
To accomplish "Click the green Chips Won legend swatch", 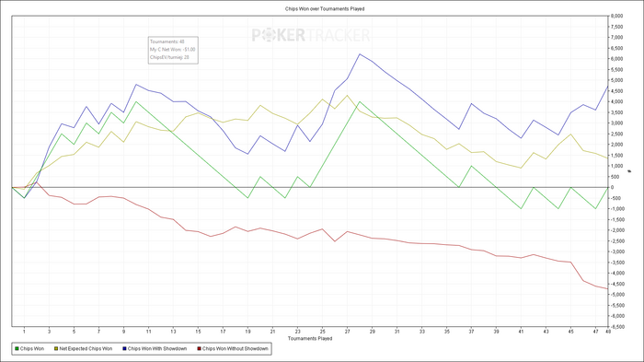I will [x=17, y=349].
